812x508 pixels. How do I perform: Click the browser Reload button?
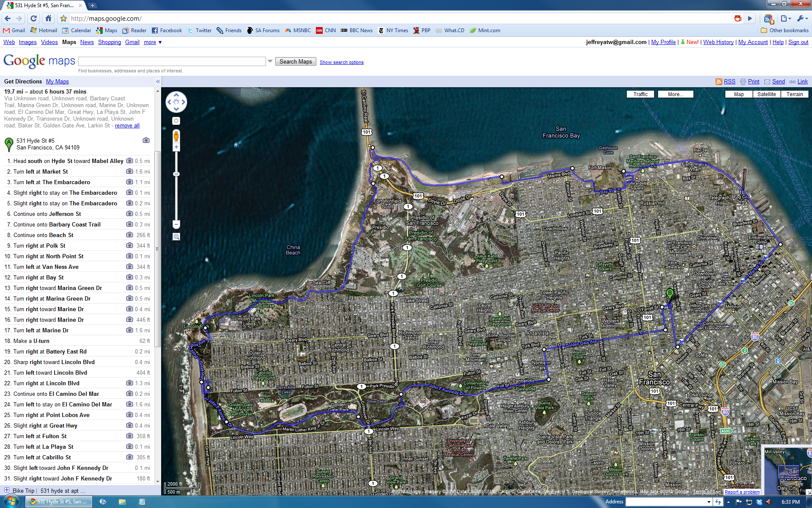[34, 18]
